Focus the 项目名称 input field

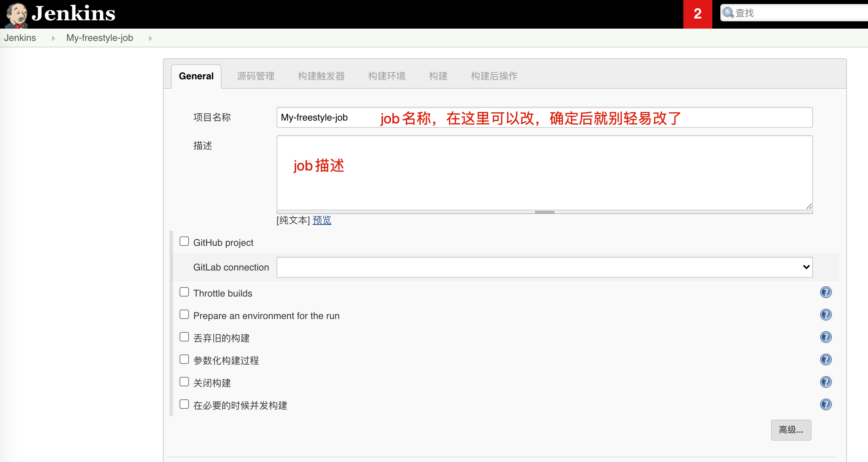tap(544, 117)
